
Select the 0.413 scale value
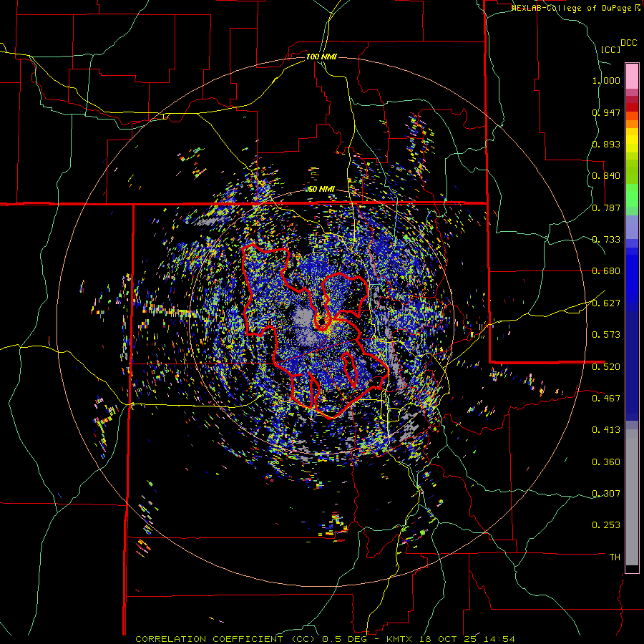(606, 430)
